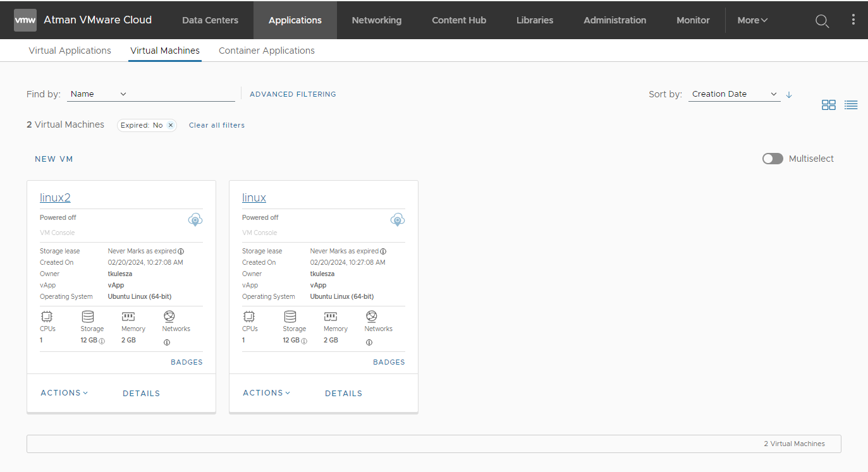Click the NEW VM button
Viewport: 868px width, 472px height.
point(54,159)
